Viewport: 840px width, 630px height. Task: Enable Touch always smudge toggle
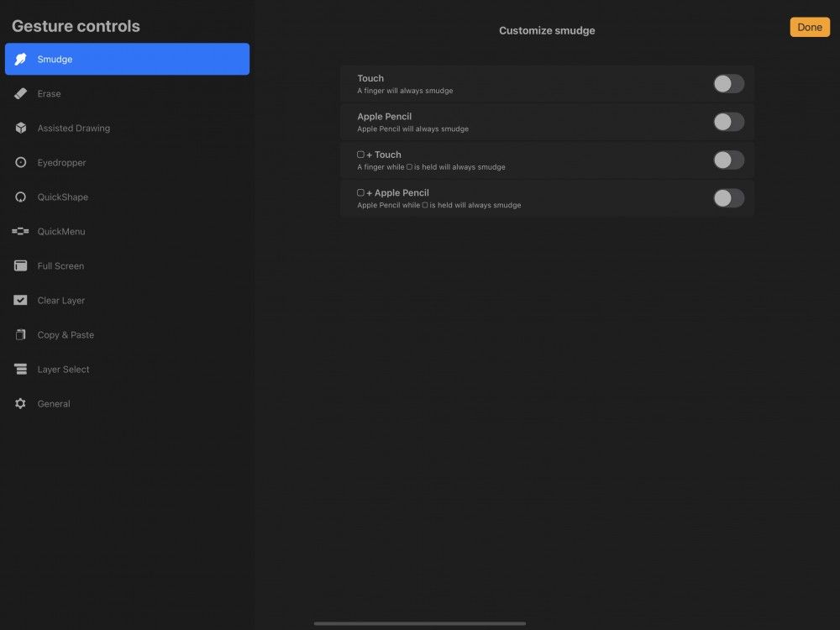click(x=728, y=83)
